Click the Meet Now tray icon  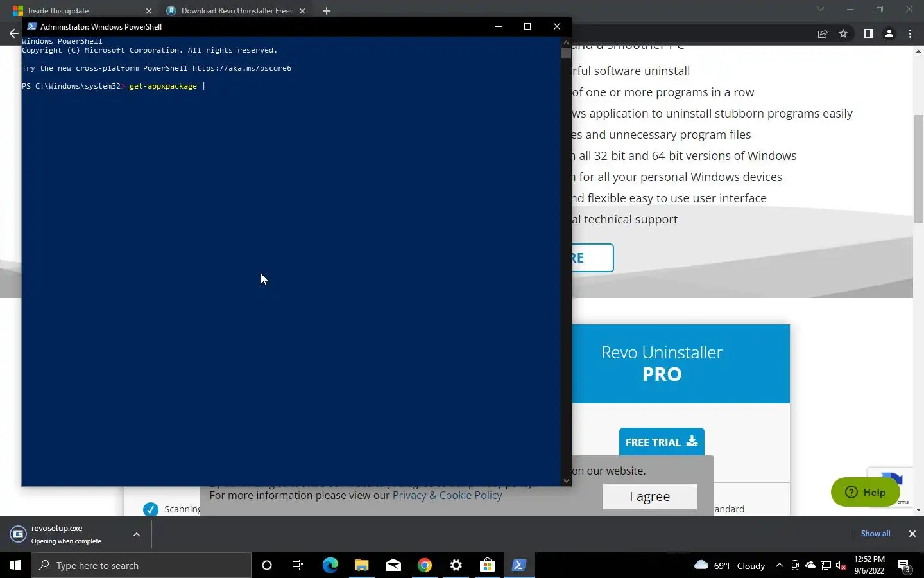794,565
